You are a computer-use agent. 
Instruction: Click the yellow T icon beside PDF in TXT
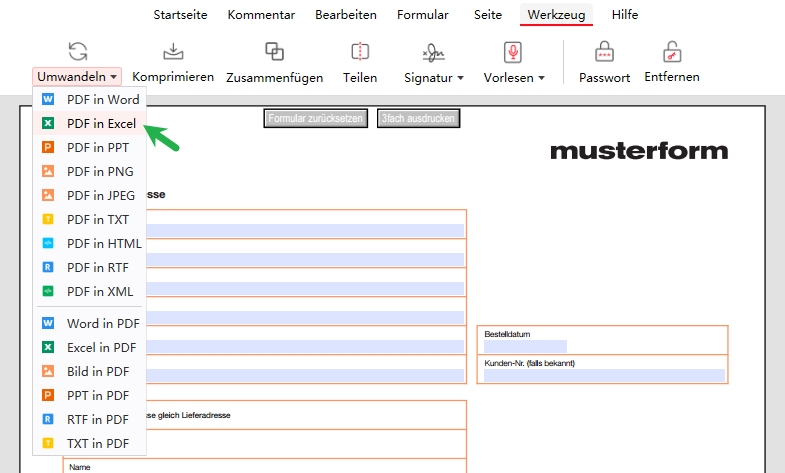pyautogui.click(x=48, y=219)
